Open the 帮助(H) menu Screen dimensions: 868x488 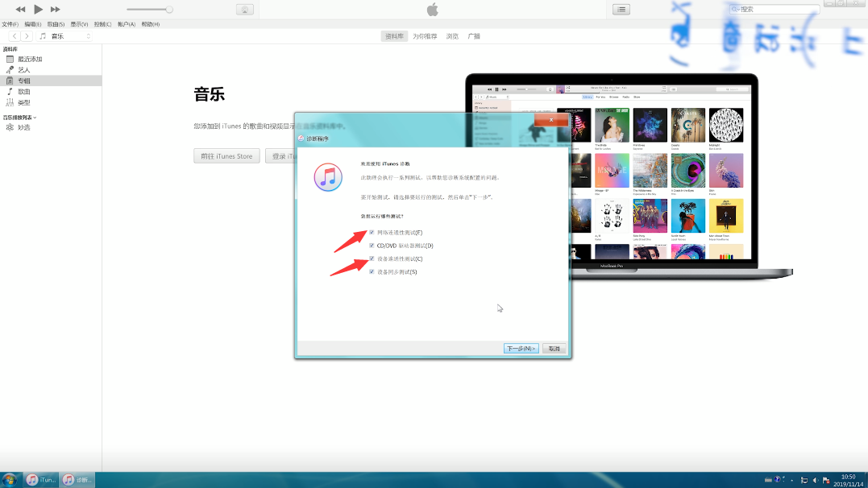(x=151, y=24)
